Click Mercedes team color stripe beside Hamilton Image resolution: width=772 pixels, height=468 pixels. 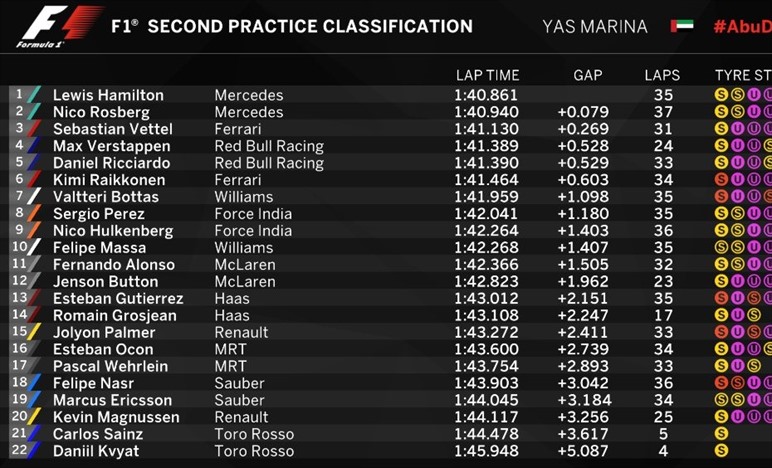pos(34,94)
